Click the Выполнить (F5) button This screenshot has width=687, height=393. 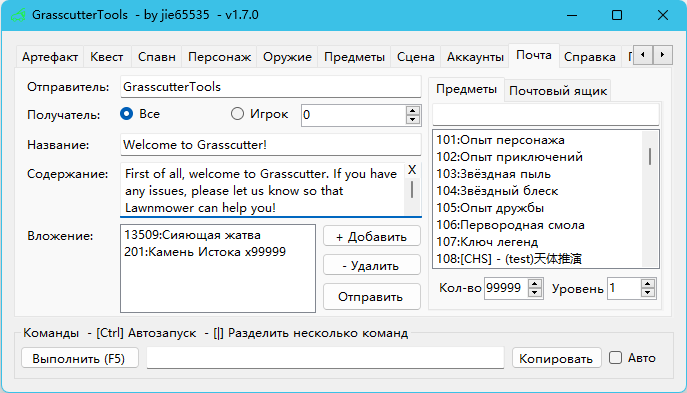click(80, 358)
